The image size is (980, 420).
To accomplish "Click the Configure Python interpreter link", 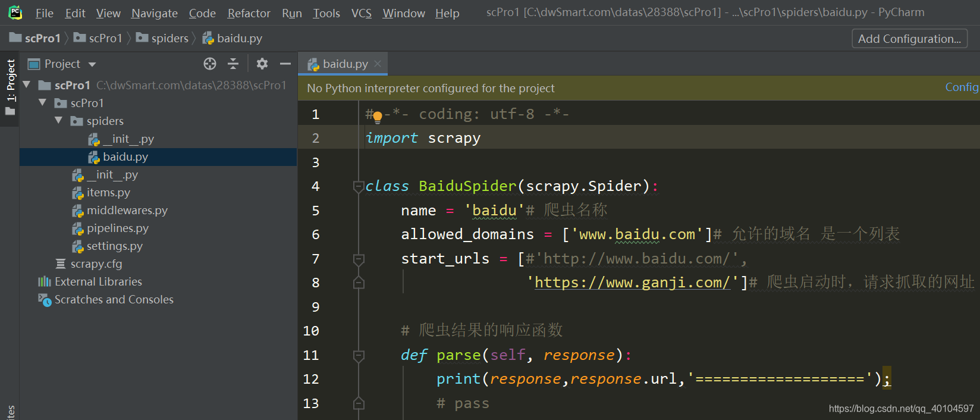I will pos(962,87).
